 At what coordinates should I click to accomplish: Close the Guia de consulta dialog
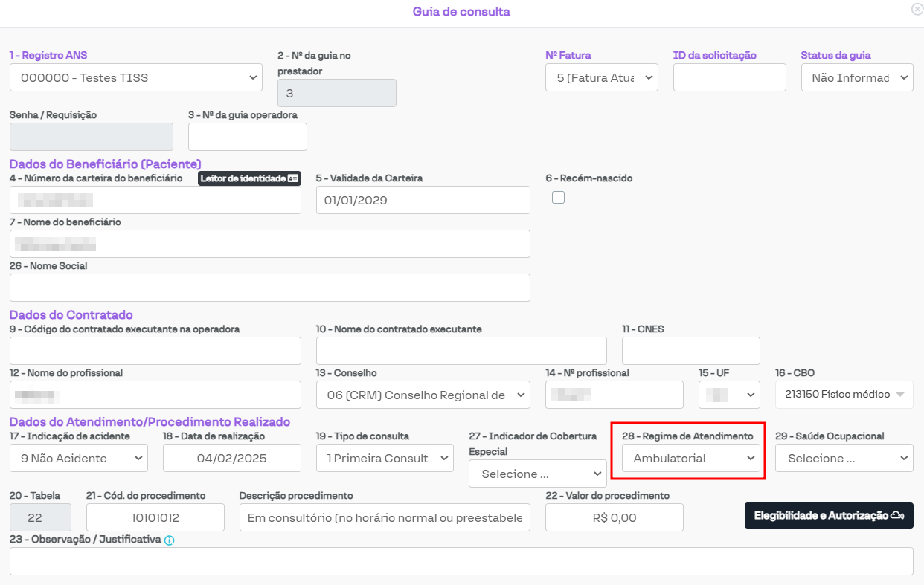pos(917,9)
